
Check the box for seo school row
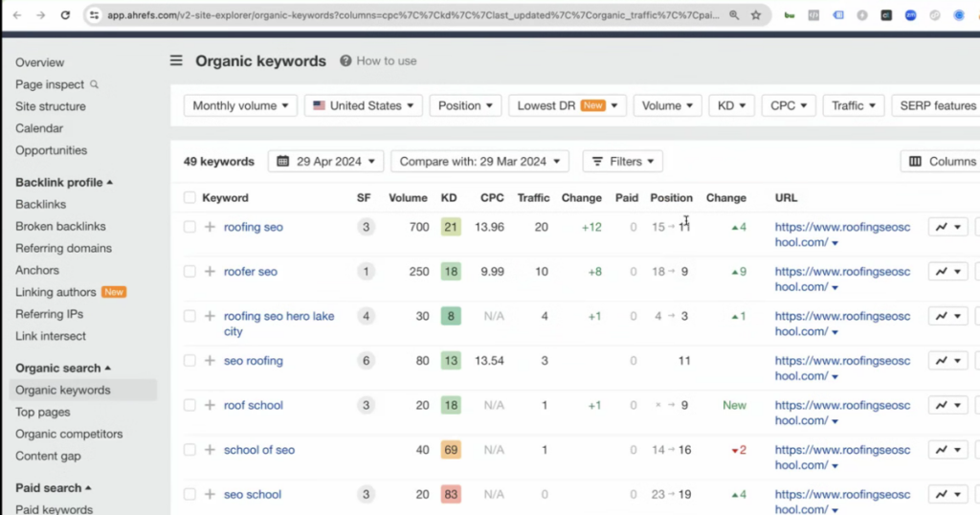[x=189, y=494]
